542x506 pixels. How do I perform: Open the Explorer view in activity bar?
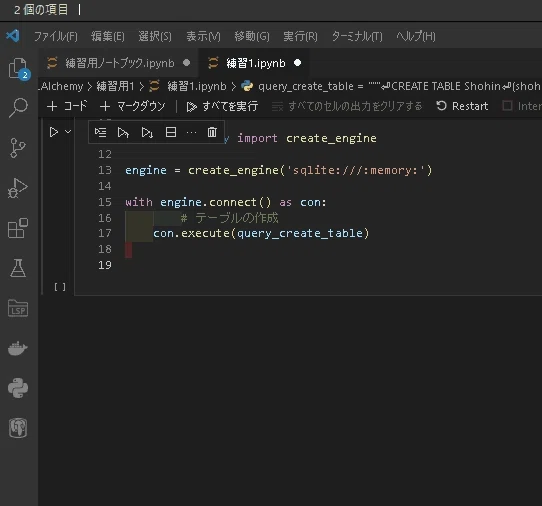click(x=19, y=68)
